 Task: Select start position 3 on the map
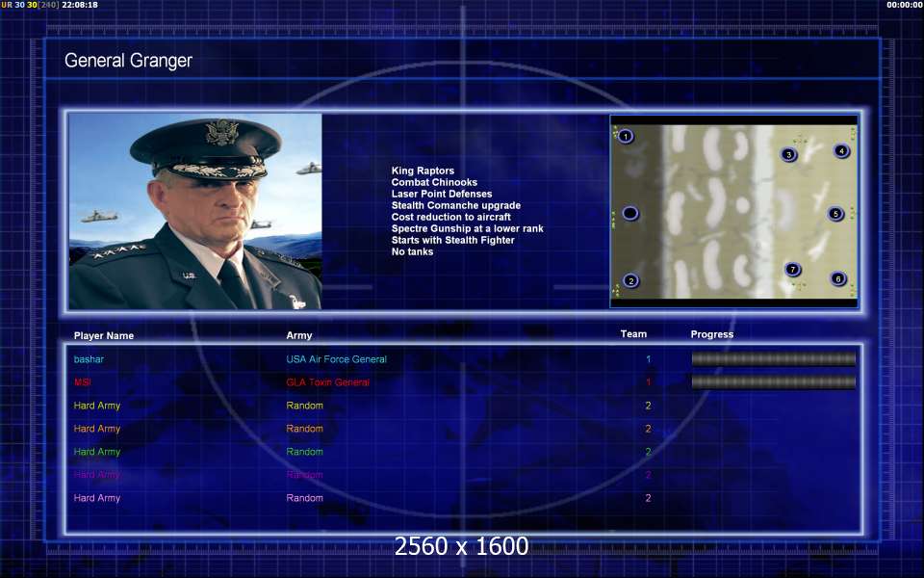[x=788, y=154]
